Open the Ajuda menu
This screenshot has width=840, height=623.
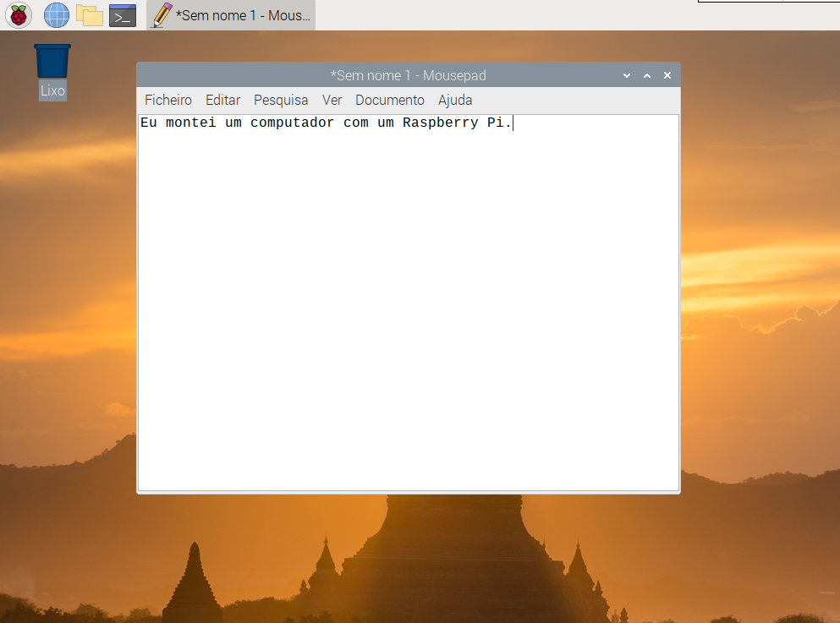tap(455, 100)
